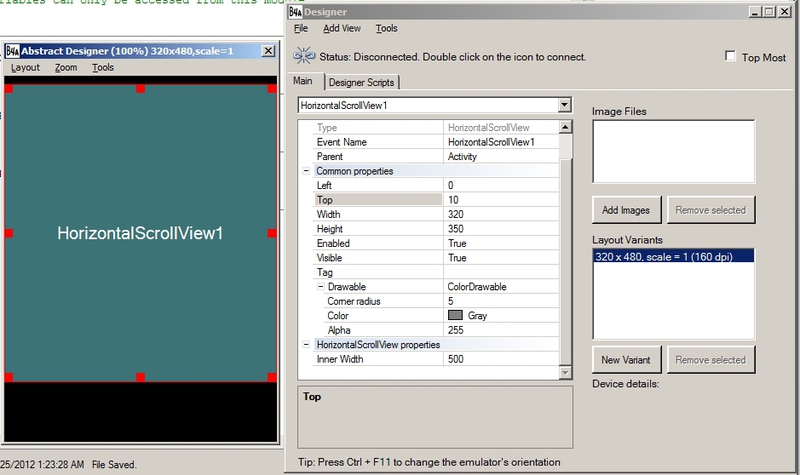Screen dimensions: 800x475
Task: Collapse the Common properties section
Action: pos(306,171)
